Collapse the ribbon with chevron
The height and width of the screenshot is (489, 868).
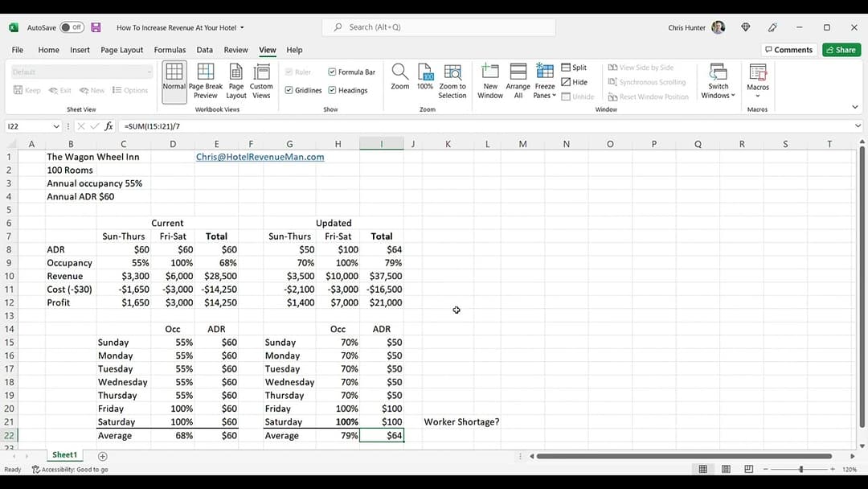click(854, 107)
